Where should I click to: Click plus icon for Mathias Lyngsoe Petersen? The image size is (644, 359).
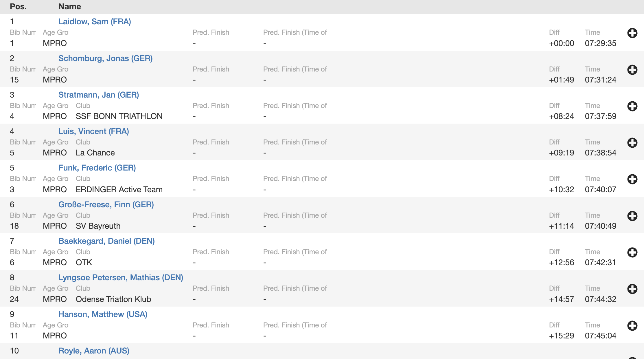pos(632,289)
